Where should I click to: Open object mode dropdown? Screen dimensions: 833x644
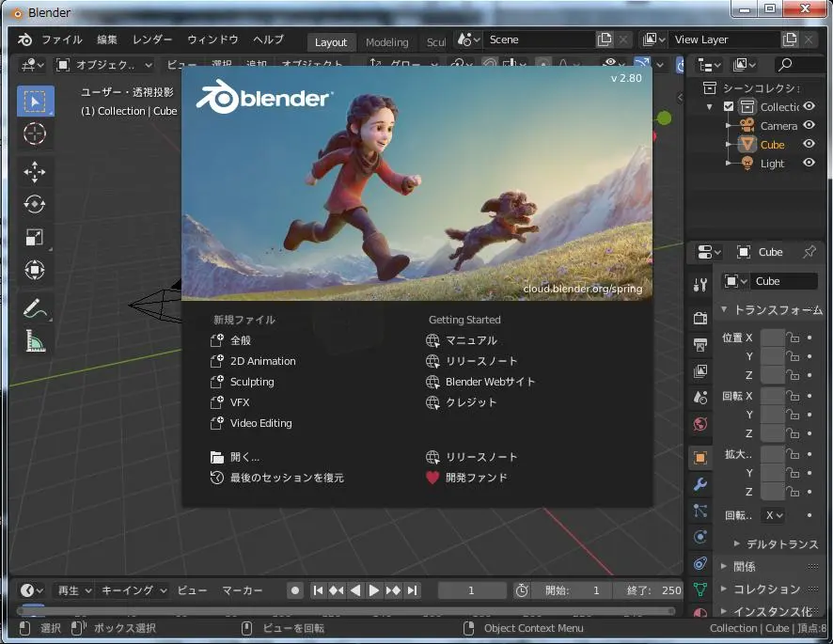[104, 65]
